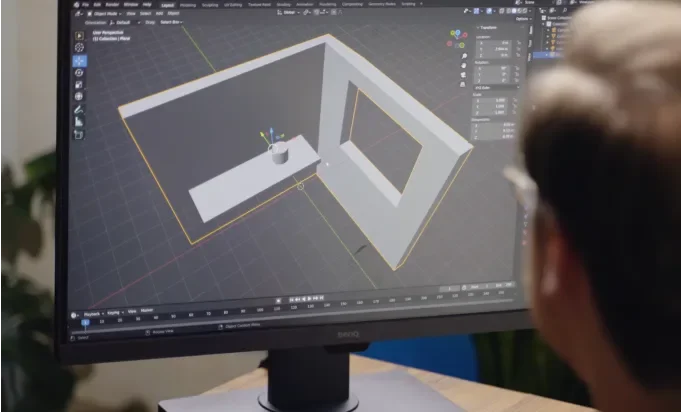Select the Scene Collection row in outliner
Image resolution: width=681 pixels, height=412 pixels.
click(x=558, y=18)
